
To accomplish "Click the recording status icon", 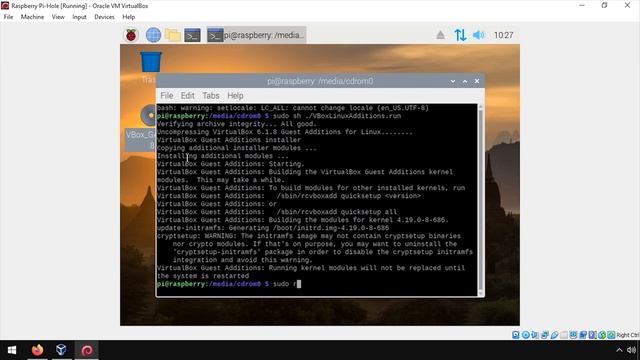I will click(x=583, y=335).
